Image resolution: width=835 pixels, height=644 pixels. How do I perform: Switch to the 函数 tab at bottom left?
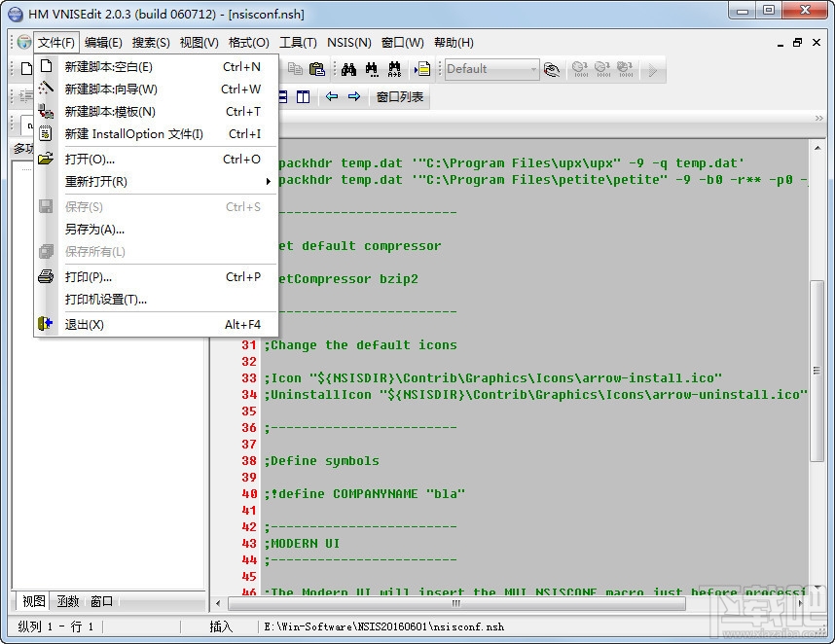tap(66, 601)
